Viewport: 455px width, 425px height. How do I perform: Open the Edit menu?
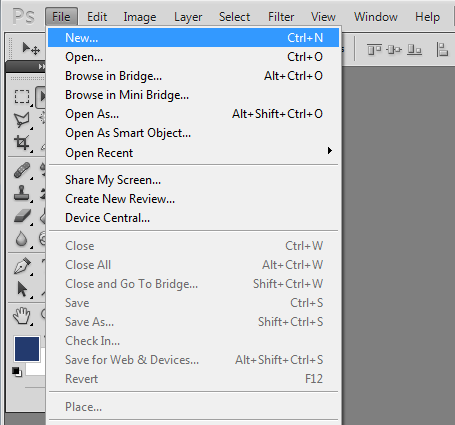coord(97,17)
